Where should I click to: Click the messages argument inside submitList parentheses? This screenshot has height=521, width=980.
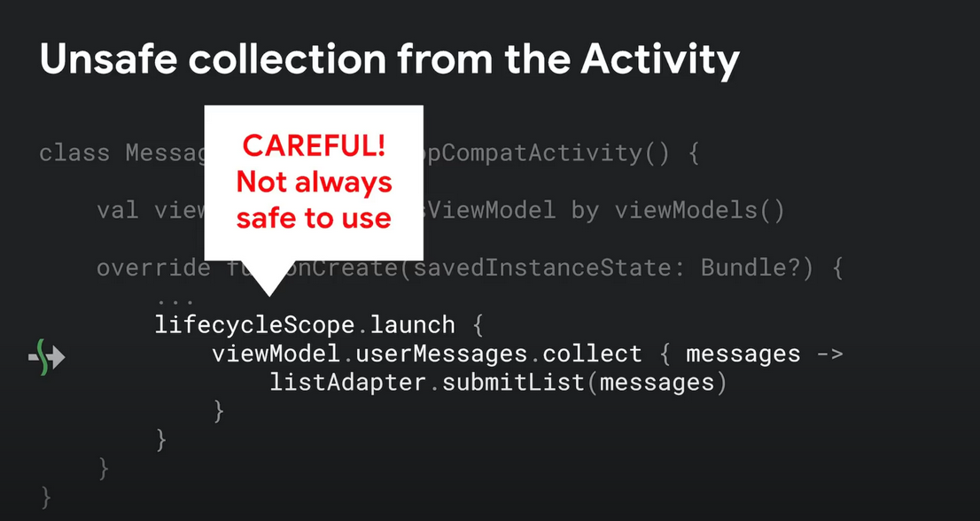coord(657,383)
